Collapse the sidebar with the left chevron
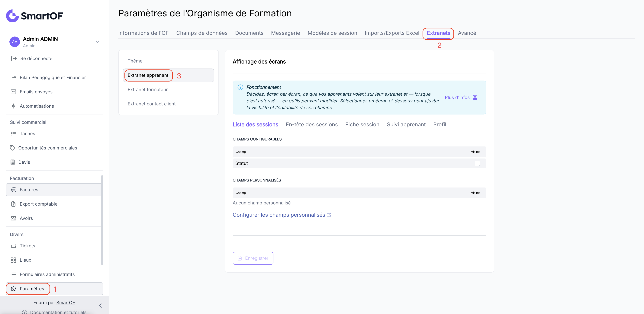This screenshot has height=314, width=644. click(x=100, y=306)
